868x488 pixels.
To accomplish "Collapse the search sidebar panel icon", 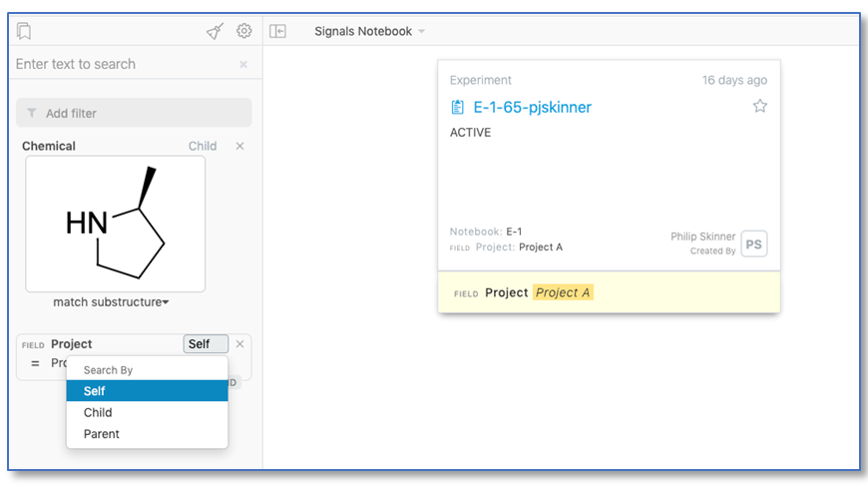I will [x=278, y=31].
